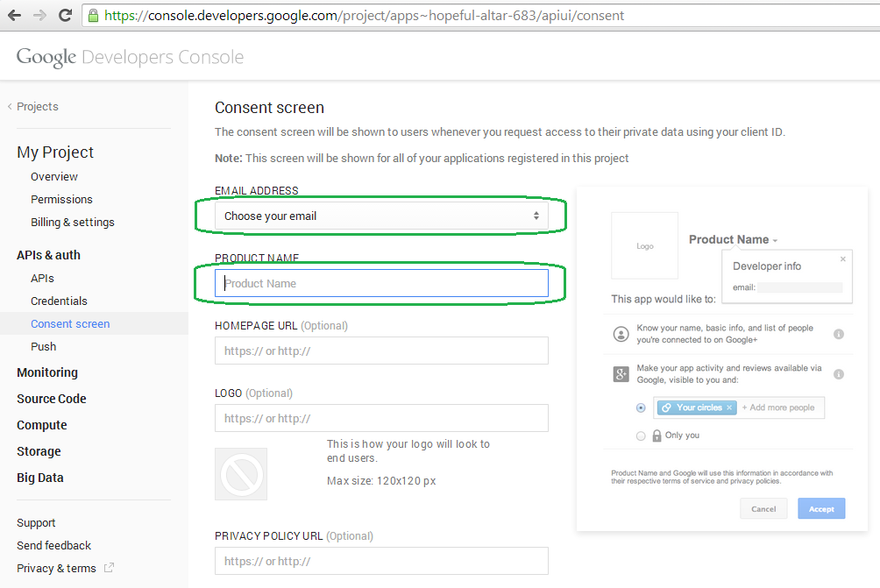Open the Overview page
Screen dimensions: 880x588
[54, 177]
